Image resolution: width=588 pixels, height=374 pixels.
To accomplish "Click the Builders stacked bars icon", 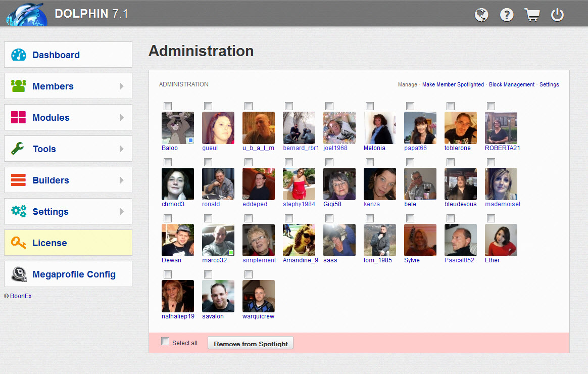I will click(x=18, y=180).
